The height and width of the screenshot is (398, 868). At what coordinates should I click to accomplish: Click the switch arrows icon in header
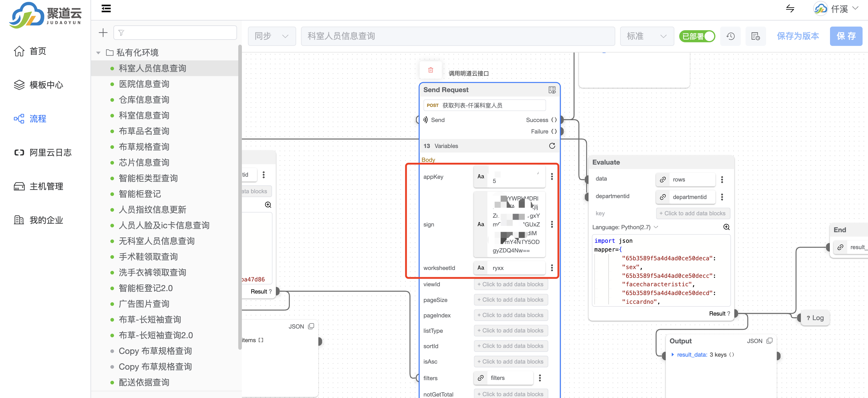point(790,8)
